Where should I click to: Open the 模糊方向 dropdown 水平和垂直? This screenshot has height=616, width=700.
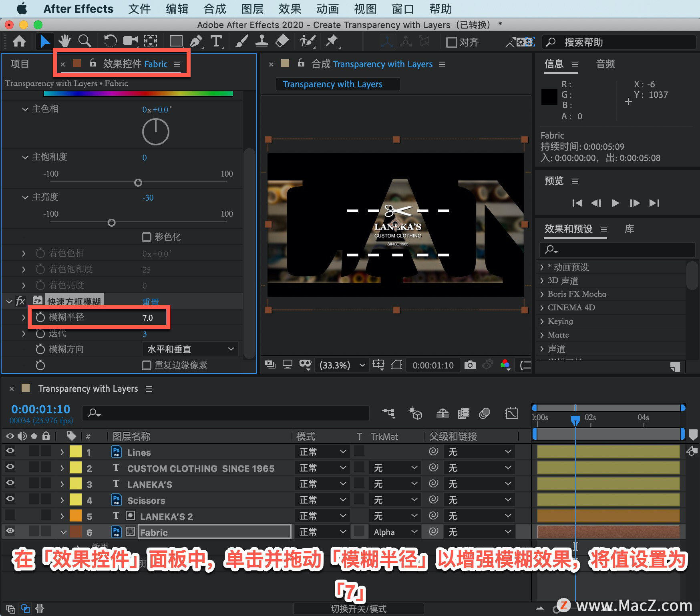pos(190,349)
